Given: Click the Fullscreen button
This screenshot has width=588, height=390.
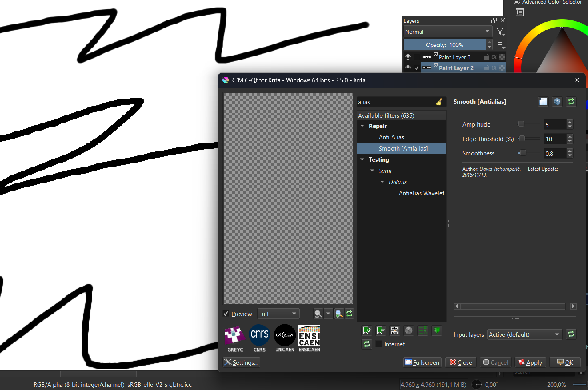Looking at the screenshot, I should [x=422, y=362].
